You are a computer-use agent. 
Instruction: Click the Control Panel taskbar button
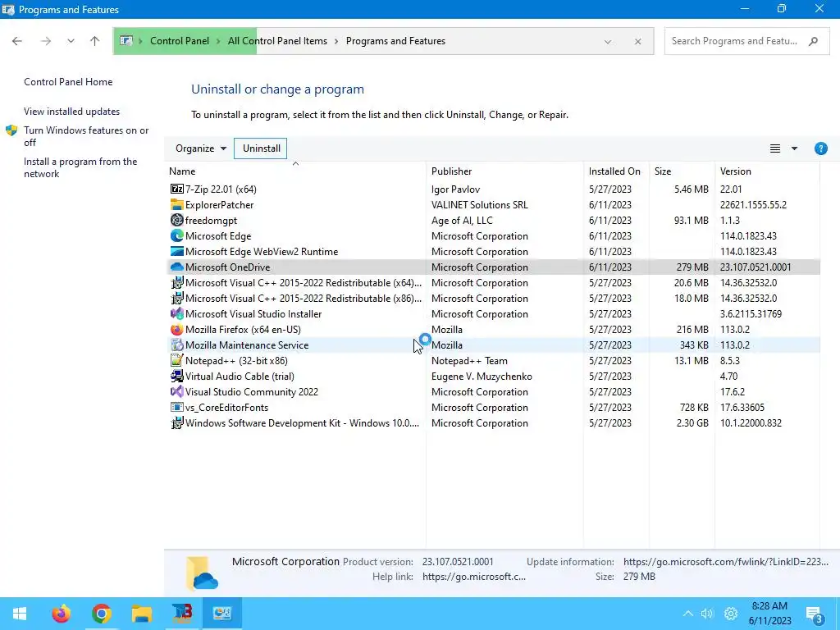222,614
